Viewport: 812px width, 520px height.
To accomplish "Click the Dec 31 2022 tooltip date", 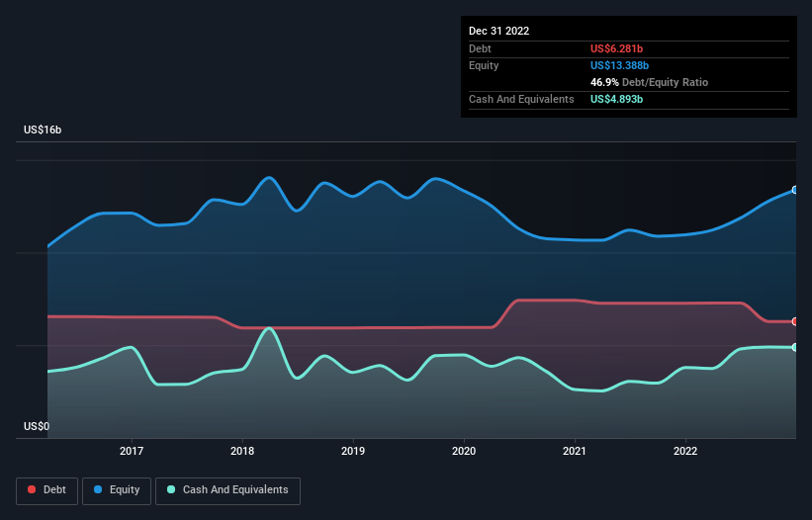I will pos(499,31).
